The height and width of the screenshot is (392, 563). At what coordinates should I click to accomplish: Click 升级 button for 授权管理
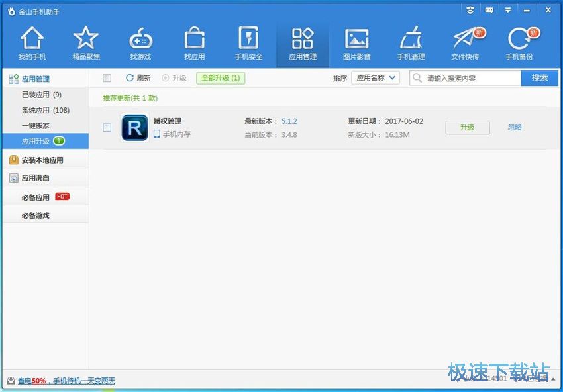[468, 127]
